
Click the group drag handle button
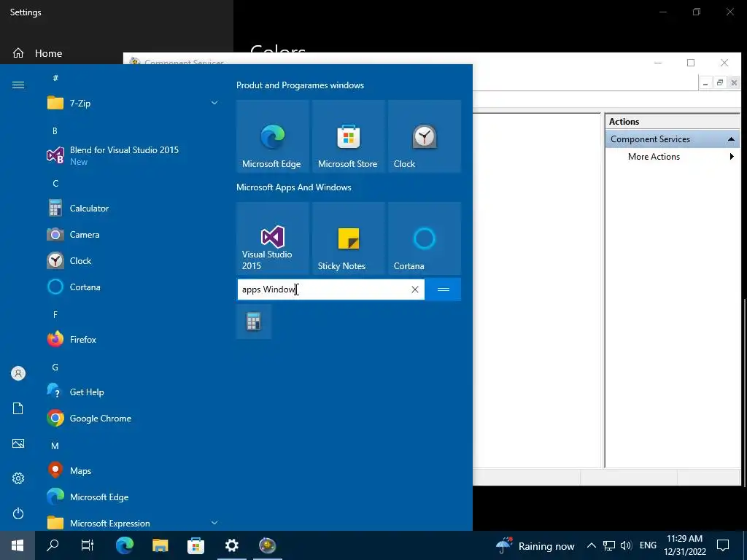click(x=444, y=289)
